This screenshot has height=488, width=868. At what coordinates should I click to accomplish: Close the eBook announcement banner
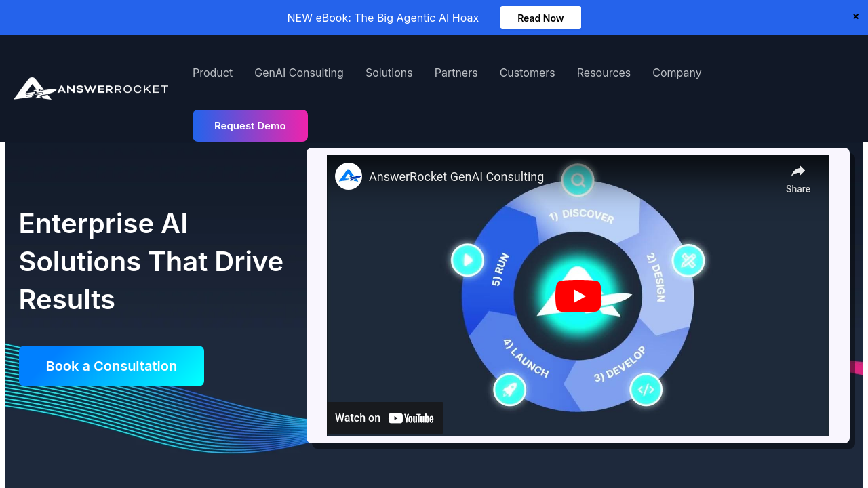point(856,17)
